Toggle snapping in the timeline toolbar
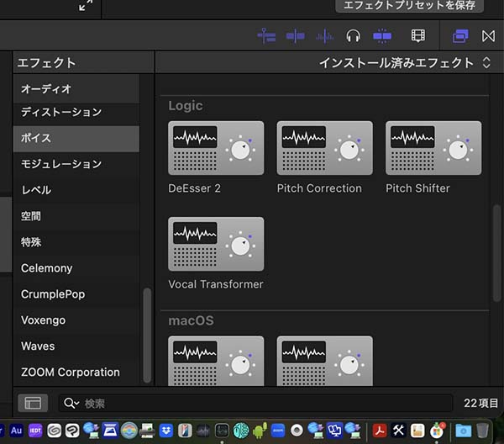This screenshot has height=444, width=504. click(x=382, y=36)
